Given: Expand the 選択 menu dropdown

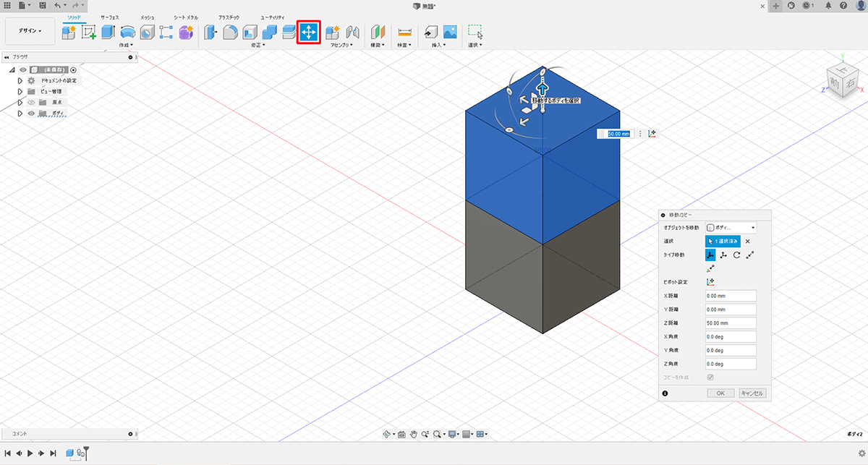Looking at the screenshot, I should (x=475, y=45).
